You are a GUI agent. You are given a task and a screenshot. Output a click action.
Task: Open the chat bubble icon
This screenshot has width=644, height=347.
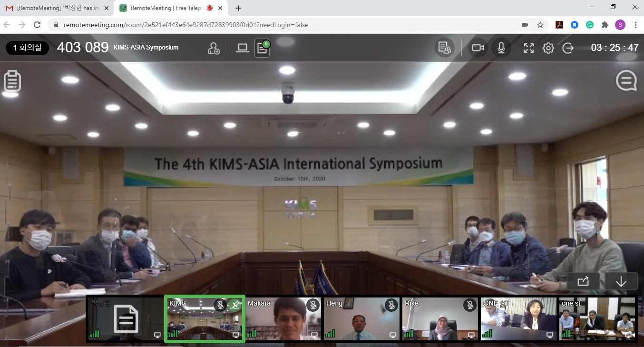pos(626,80)
